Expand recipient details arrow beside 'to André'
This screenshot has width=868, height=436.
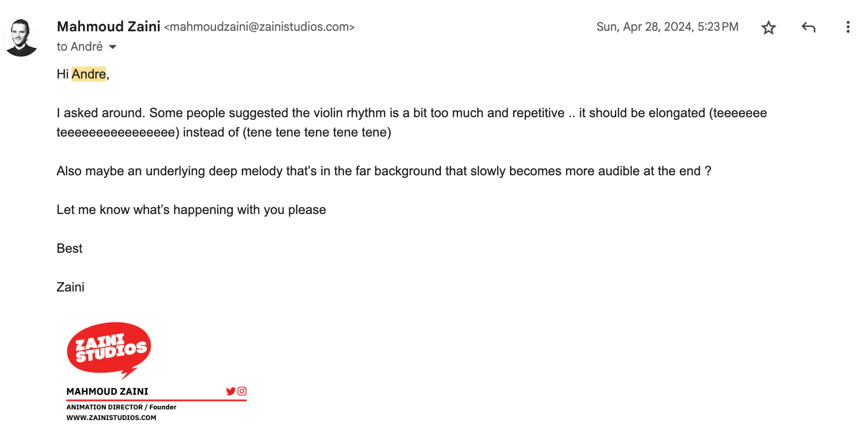[x=113, y=47]
